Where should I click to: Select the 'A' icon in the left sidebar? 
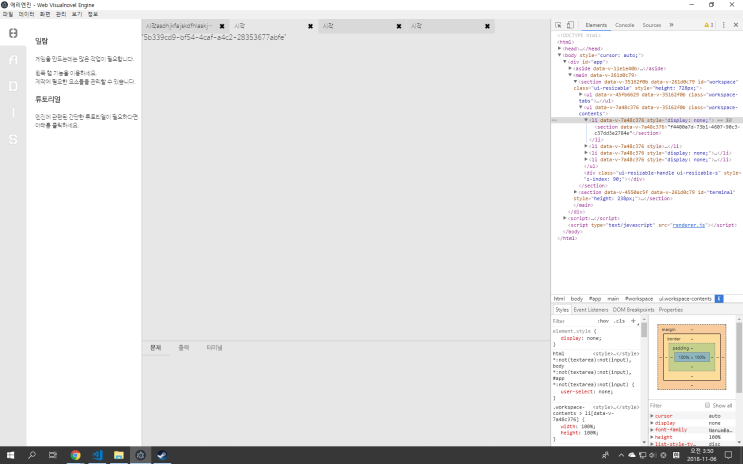(x=13, y=60)
